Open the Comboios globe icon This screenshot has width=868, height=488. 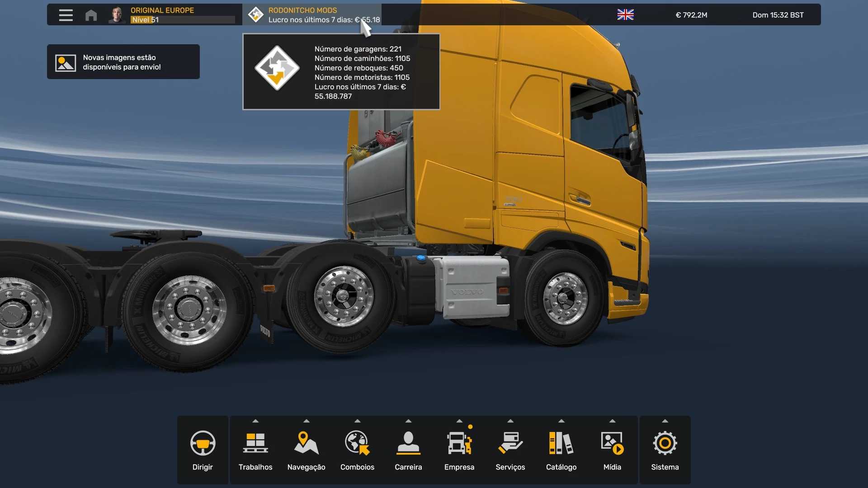click(357, 443)
